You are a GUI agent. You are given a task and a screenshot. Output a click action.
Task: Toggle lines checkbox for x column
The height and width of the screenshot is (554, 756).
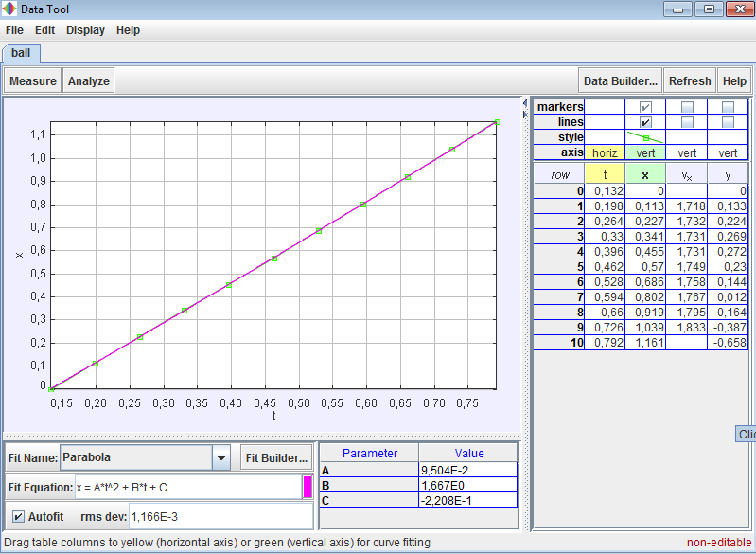(645, 122)
